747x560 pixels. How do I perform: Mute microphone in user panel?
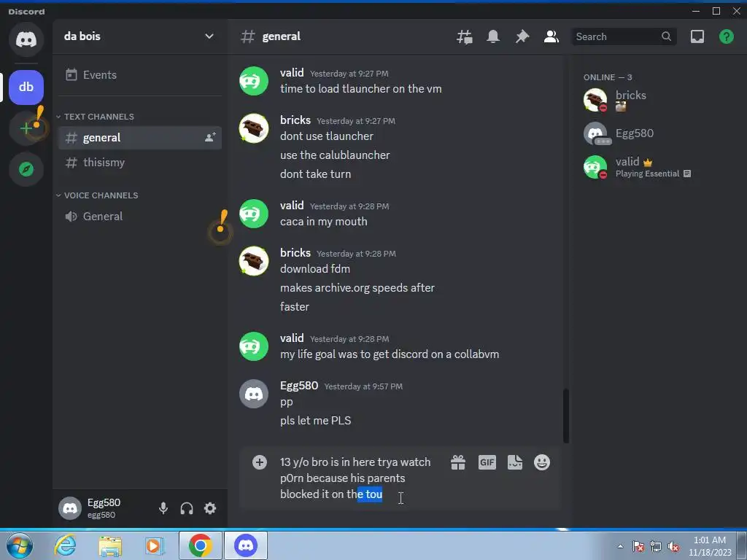click(163, 508)
